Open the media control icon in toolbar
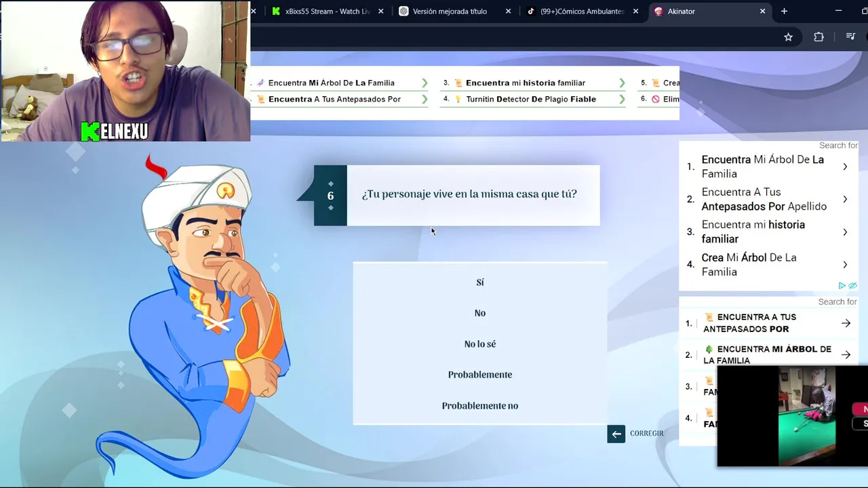This screenshot has height=488, width=868. [850, 37]
